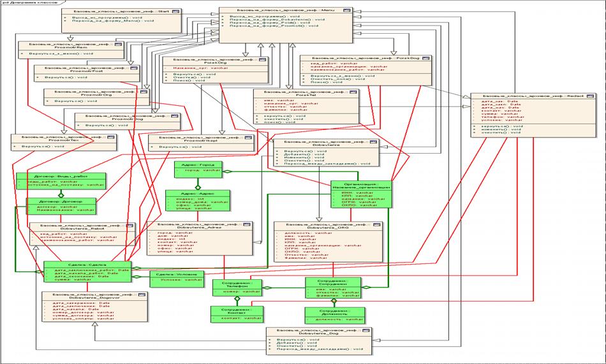The height and width of the screenshot is (364, 606).
Task: Click 'Очистить() : void' method in Dobavlenie_Dog
Action: (297, 346)
